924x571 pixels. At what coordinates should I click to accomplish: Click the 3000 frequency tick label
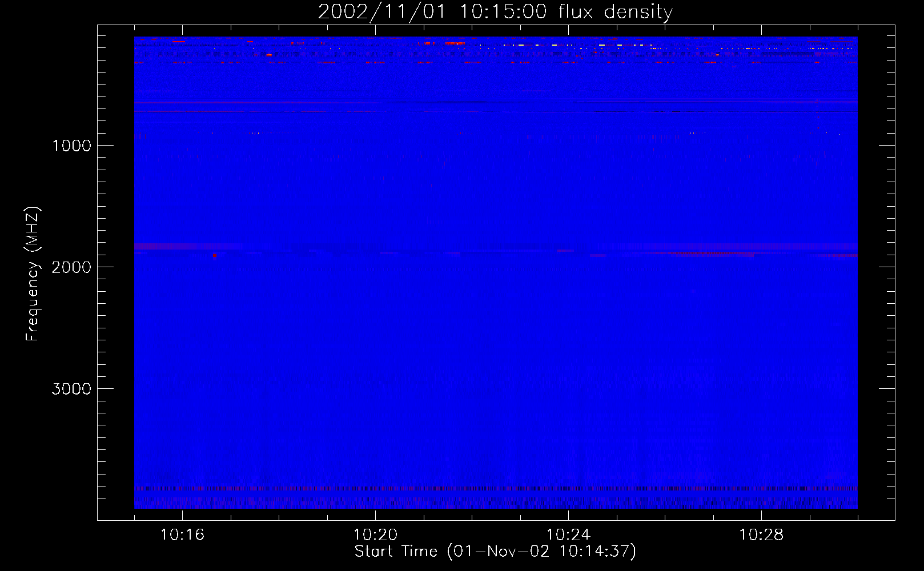click(x=71, y=389)
